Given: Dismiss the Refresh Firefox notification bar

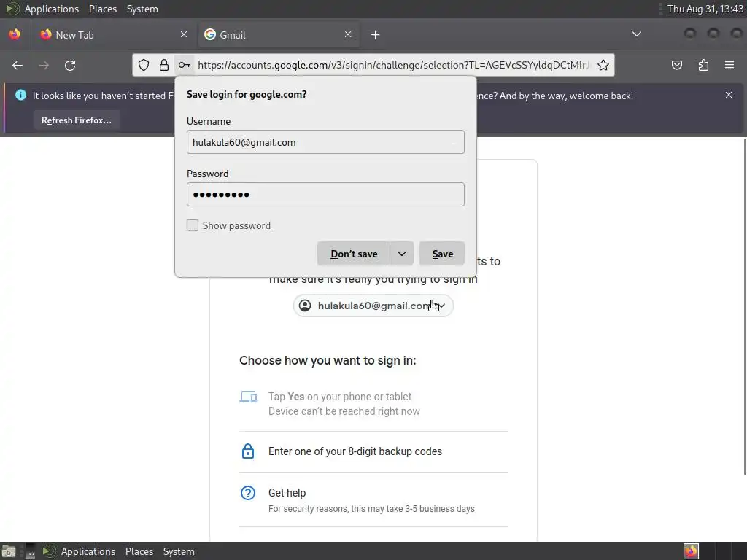Looking at the screenshot, I should point(729,95).
